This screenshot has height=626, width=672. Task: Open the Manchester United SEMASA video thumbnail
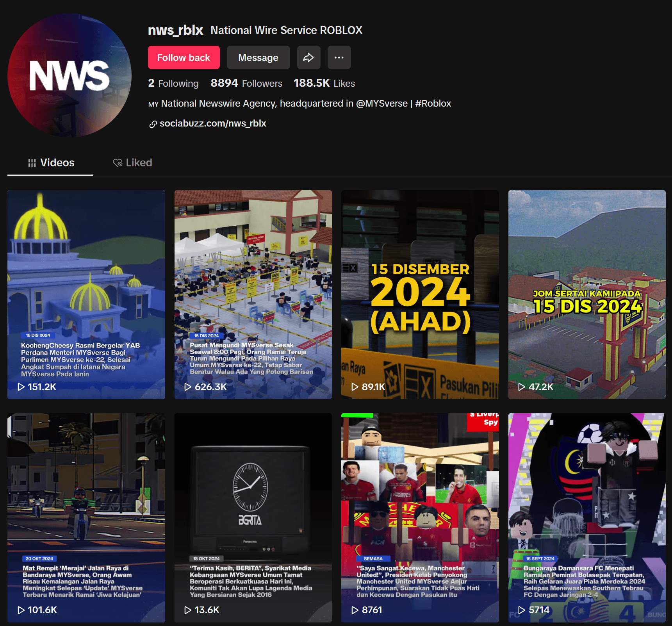pos(420,518)
